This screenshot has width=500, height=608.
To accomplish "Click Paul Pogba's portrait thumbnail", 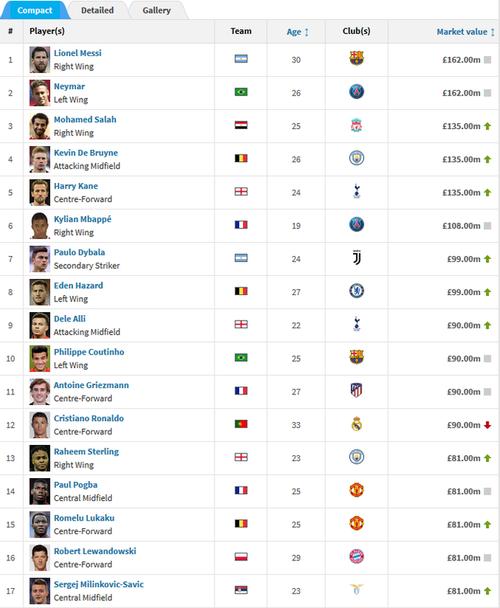I will point(40,491).
